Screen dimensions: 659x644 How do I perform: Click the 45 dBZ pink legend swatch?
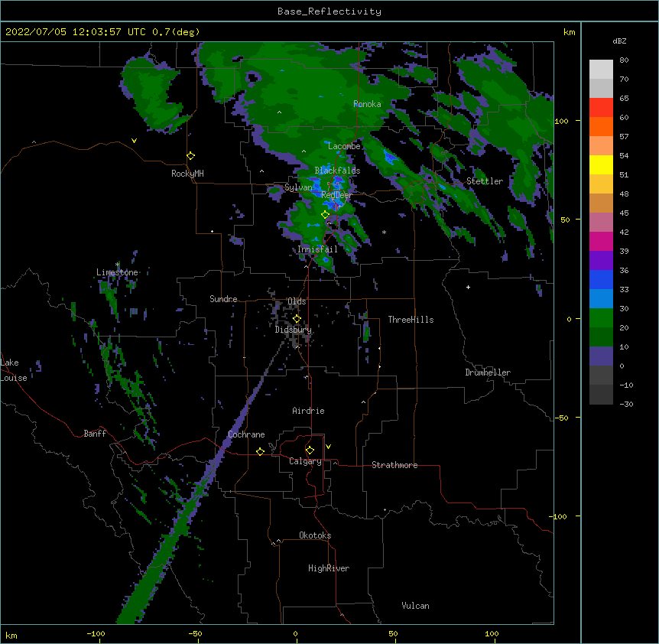[601, 222]
